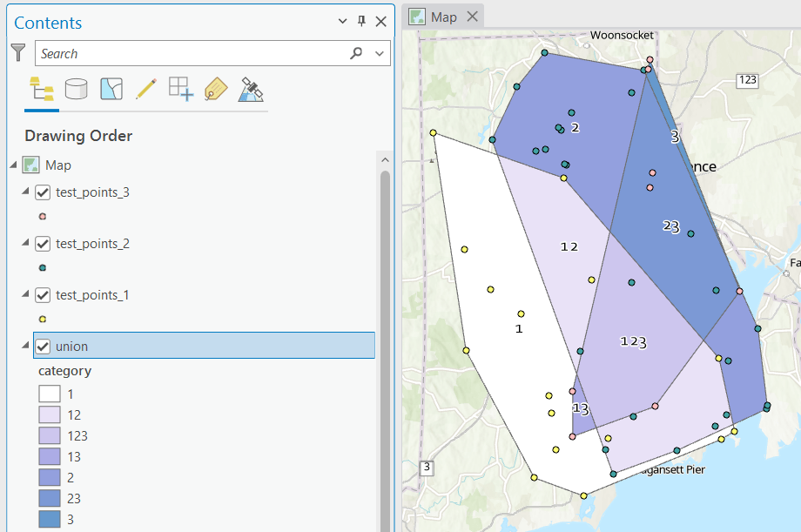Click inside the Contents Search field
The height and width of the screenshot is (532, 801).
pyautogui.click(x=192, y=53)
